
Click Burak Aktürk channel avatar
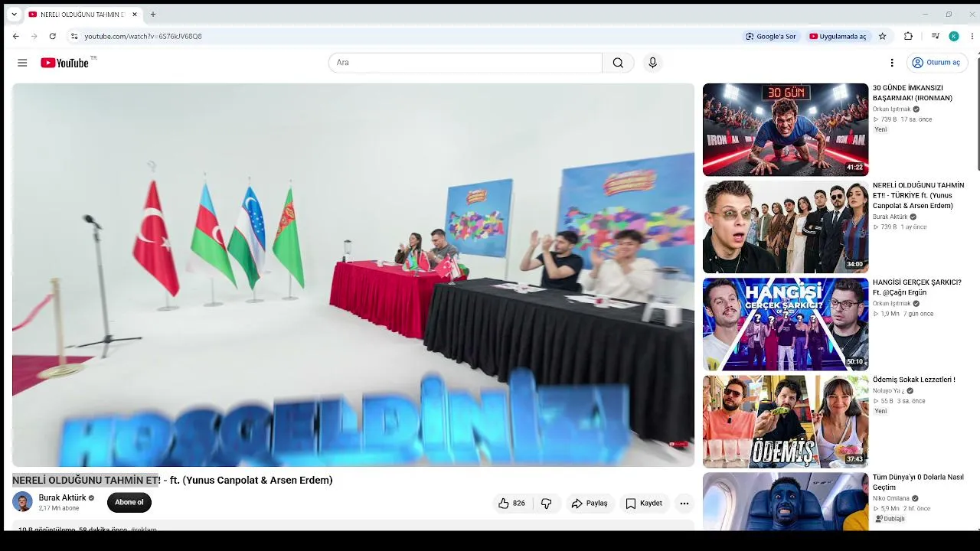(x=22, y=503)
